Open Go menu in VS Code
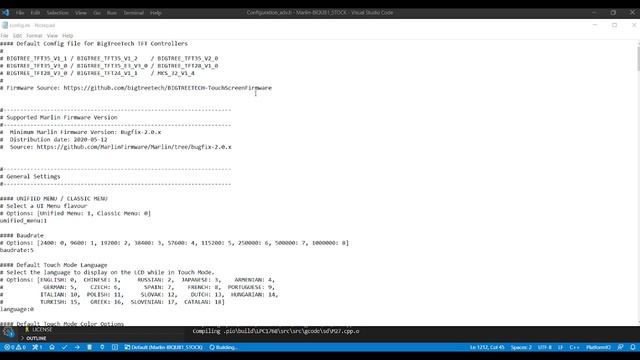The image size is (640, 360). click(97, 13)
